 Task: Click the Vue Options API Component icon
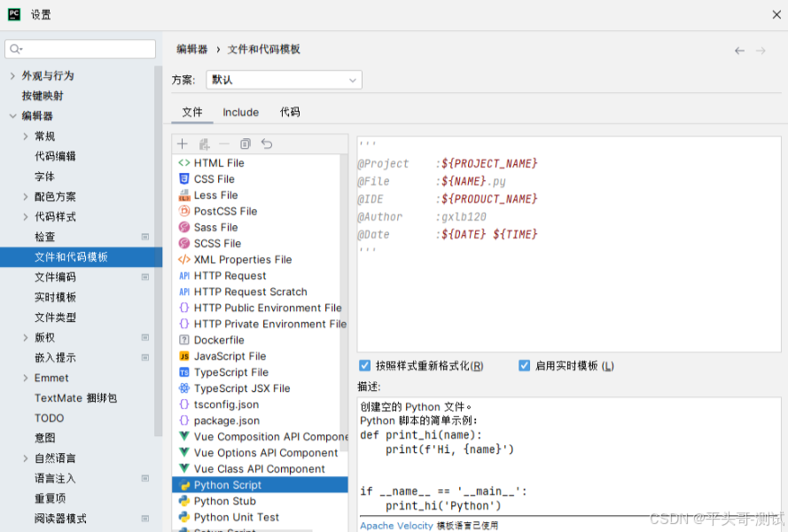click(184, 452)
